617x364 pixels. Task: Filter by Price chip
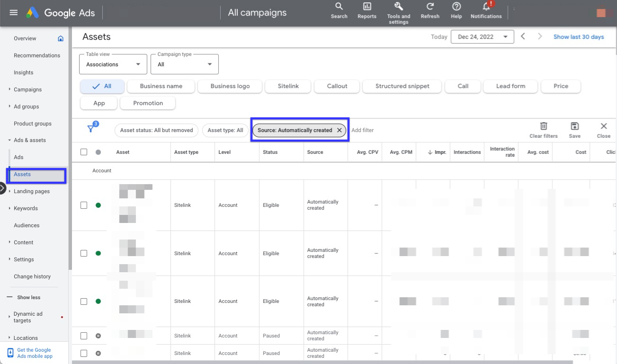[x=561, y=86]
